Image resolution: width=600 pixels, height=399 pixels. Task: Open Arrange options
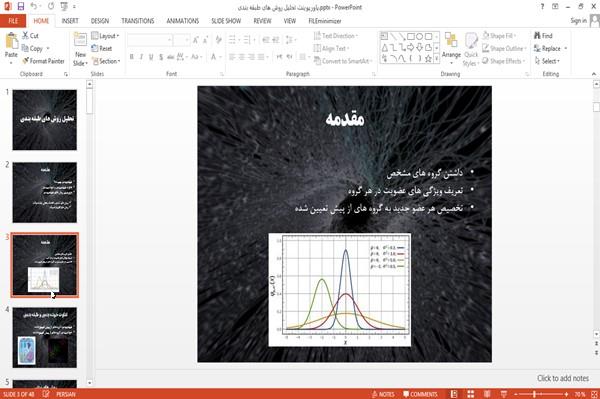click(x=451, y=48)
